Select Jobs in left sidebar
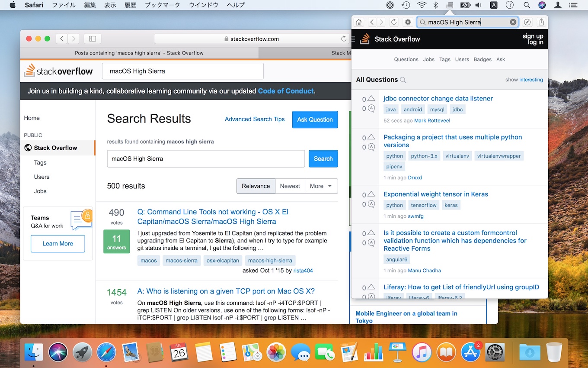Image resolution: width=588 pixels, height=368 pixels. pyautogui.click(x=40, y=191)
